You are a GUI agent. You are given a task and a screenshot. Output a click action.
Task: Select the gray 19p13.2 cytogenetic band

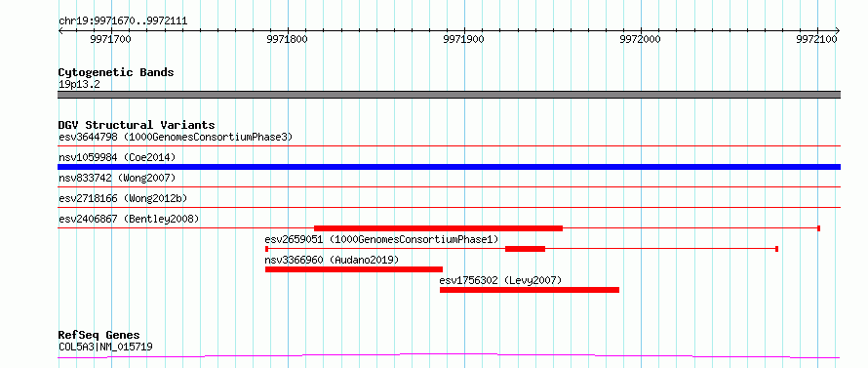pos(449,95)
